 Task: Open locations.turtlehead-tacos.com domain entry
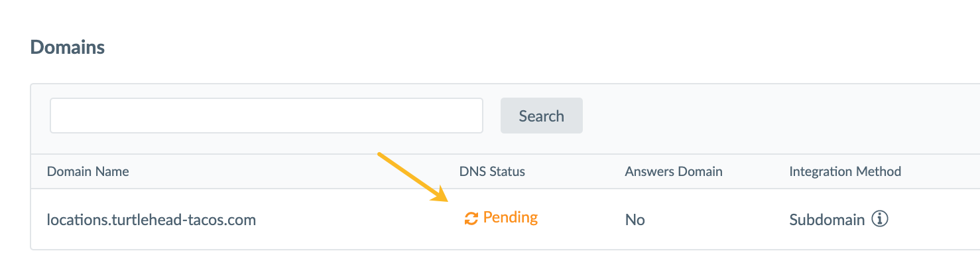tap(151, 219)
